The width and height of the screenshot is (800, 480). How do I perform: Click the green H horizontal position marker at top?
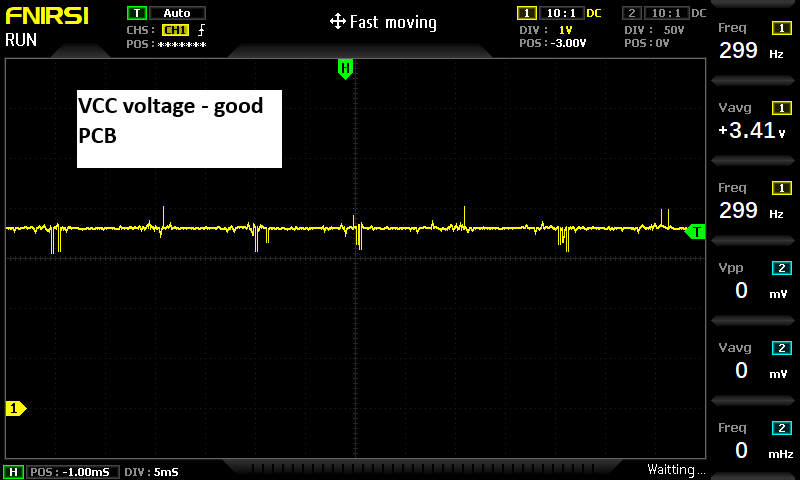tap(345, 68)
